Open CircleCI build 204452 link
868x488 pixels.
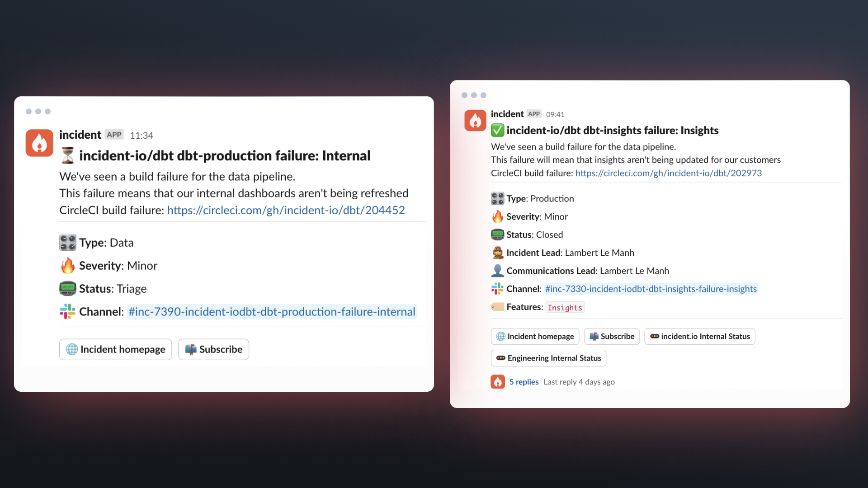(x=286, y=210)
